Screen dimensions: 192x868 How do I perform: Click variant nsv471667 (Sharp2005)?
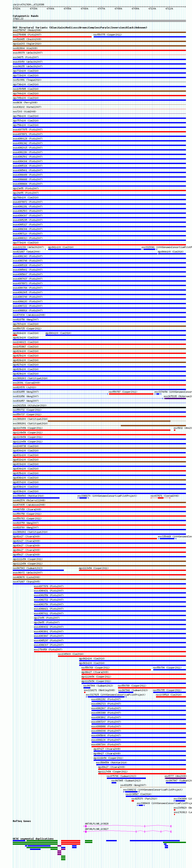click(26, 582)
